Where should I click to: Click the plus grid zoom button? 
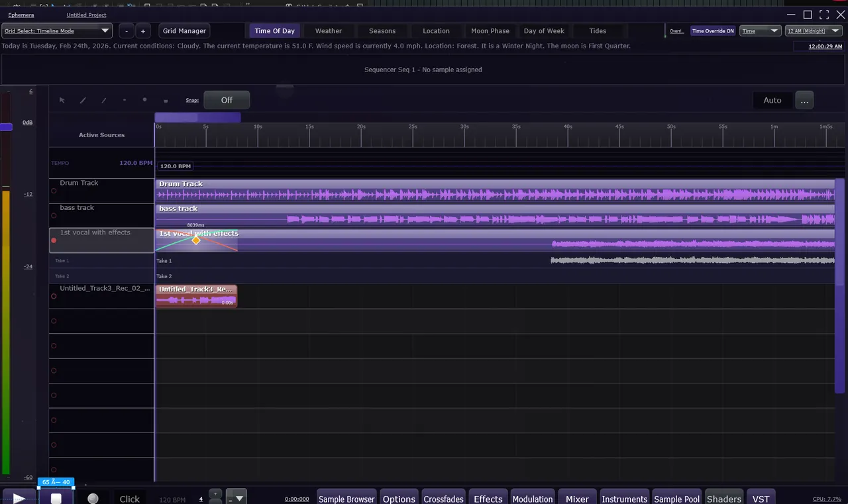tap(143, 31)
